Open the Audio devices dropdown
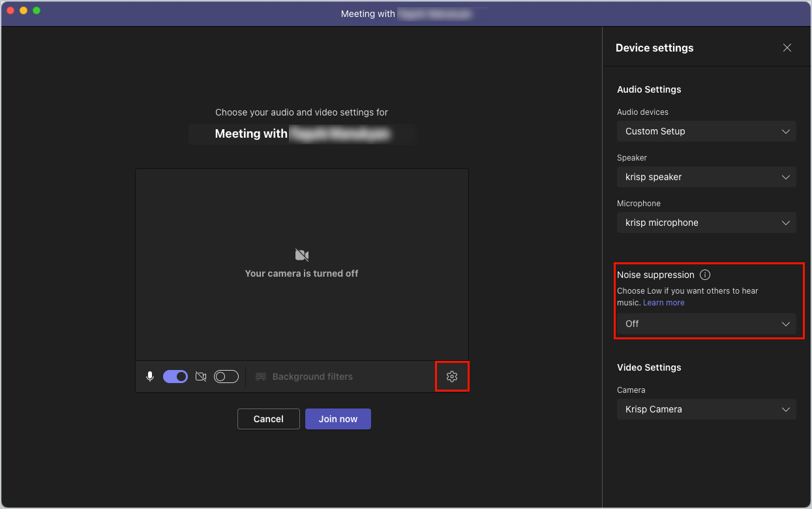The height and width of the screenshot is (509, 812). point(706,131)
